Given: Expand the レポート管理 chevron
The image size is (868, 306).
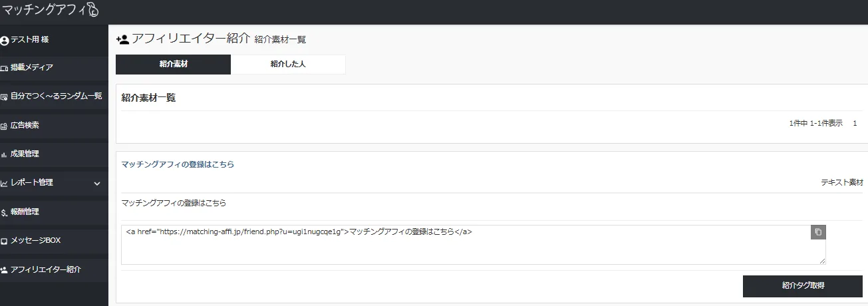Looking at the screenshot, I should click(97, 183).
